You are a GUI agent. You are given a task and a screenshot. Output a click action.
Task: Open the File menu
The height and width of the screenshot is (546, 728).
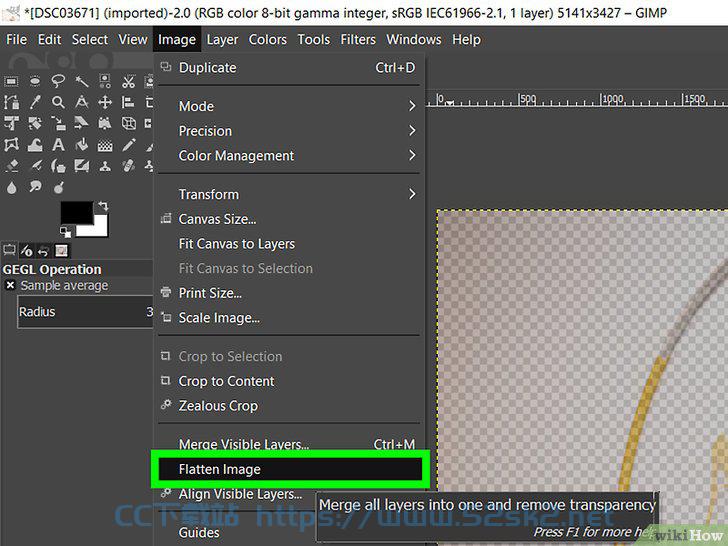[16, 39]
